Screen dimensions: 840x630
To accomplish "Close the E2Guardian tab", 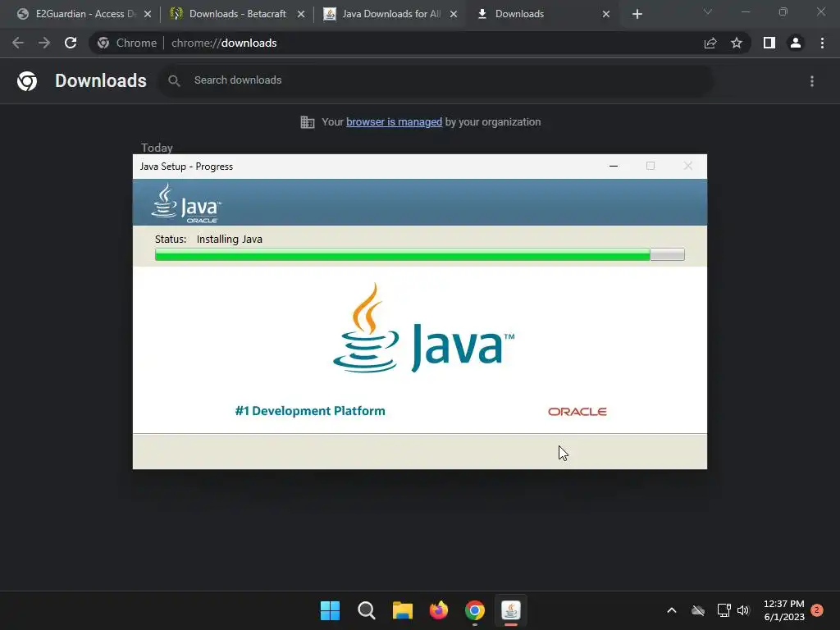I will click(x=148, y=14).
